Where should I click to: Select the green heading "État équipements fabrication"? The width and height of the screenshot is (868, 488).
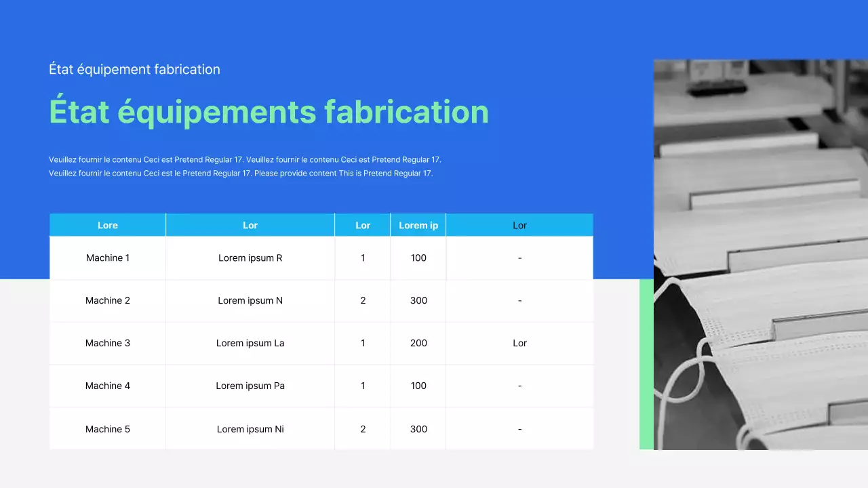(269, 112)
